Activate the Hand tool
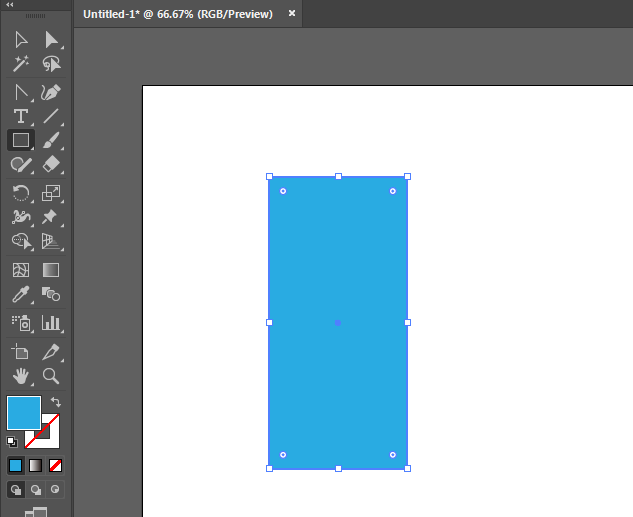 (x=20, y=376)
